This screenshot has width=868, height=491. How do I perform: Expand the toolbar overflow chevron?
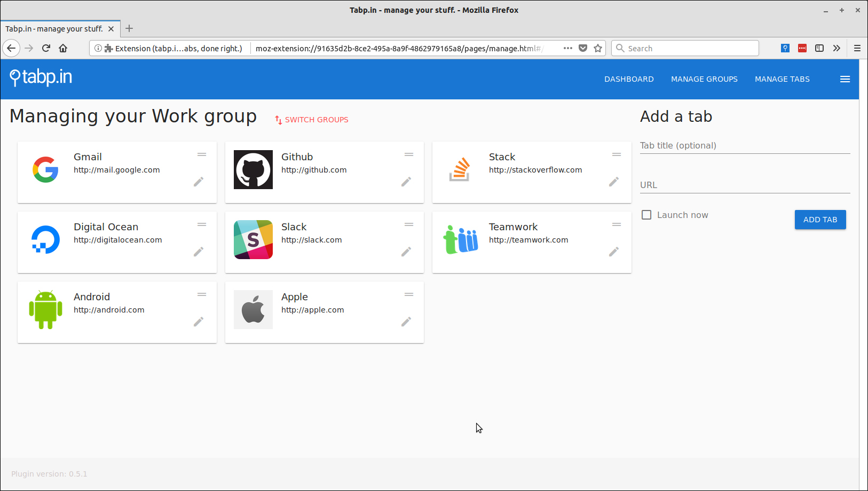(x=837, y=48)
